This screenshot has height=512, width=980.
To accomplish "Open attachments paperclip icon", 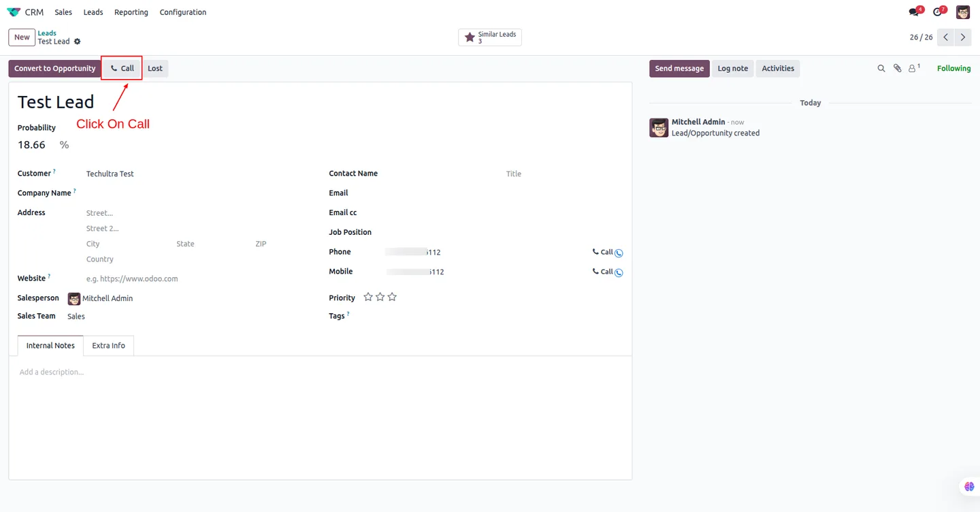I will tap(898, 68).
